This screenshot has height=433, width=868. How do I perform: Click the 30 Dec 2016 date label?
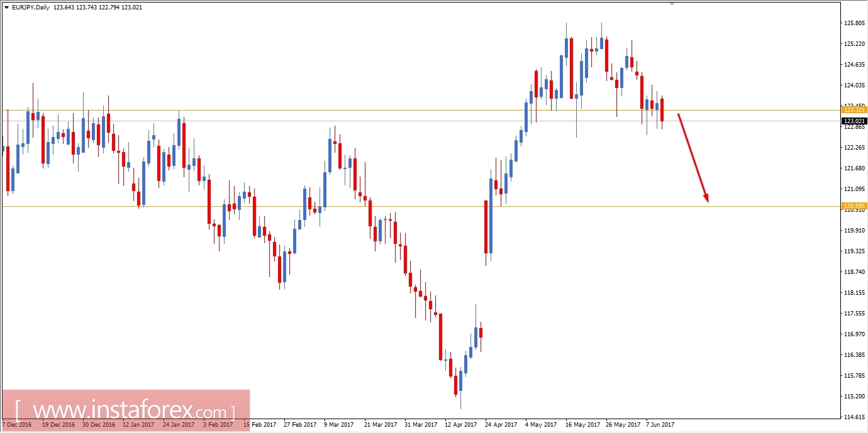(98, 425)
